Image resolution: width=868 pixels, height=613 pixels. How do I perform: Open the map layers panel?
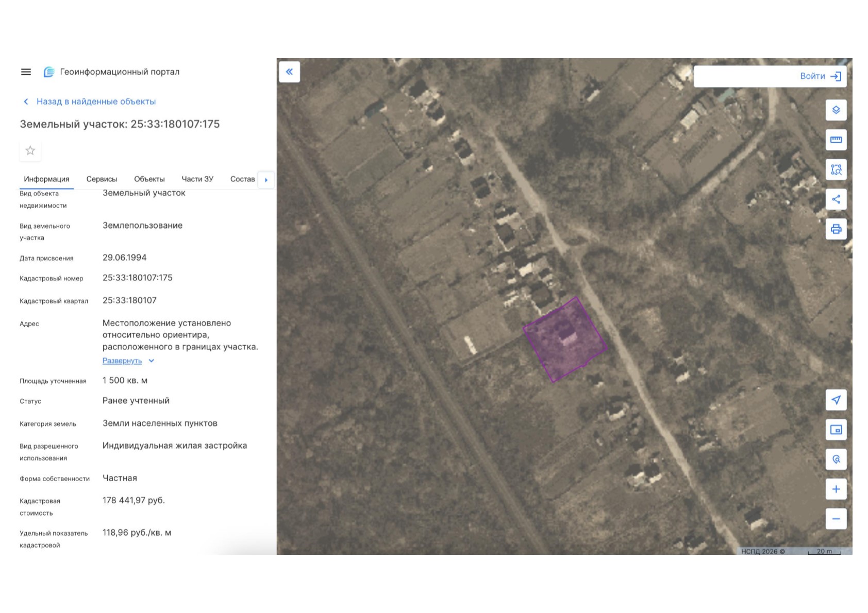tap(836, 110)
